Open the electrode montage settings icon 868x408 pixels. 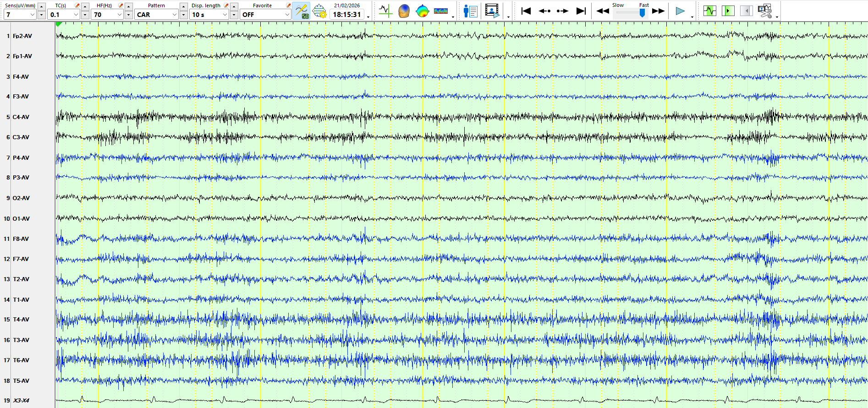pos(319,11)
